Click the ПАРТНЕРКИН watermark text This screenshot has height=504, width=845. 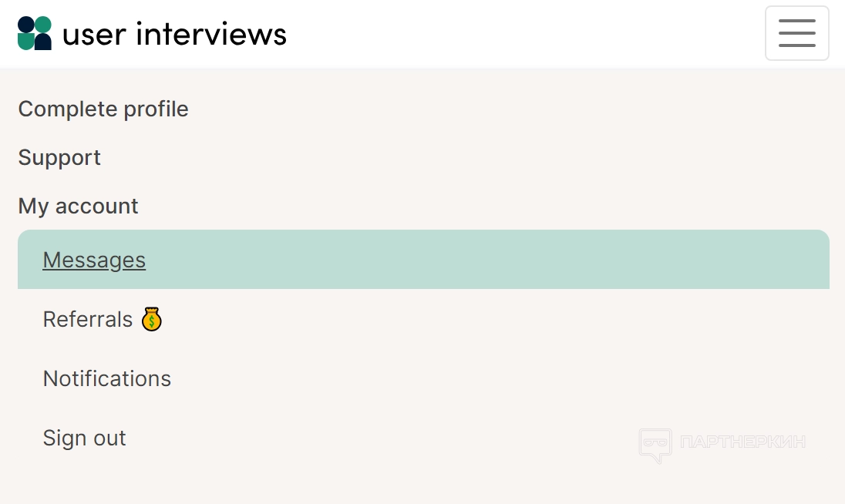743,442
